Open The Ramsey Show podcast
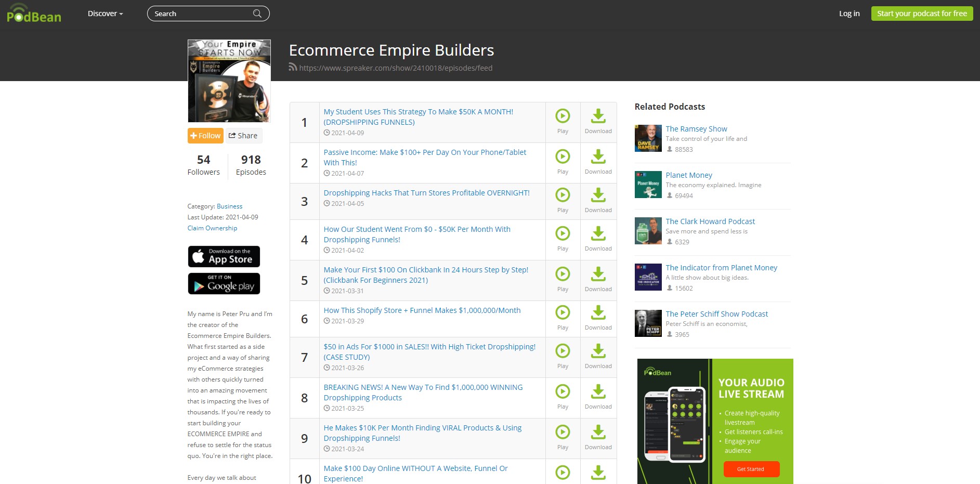 click(696, 129)
